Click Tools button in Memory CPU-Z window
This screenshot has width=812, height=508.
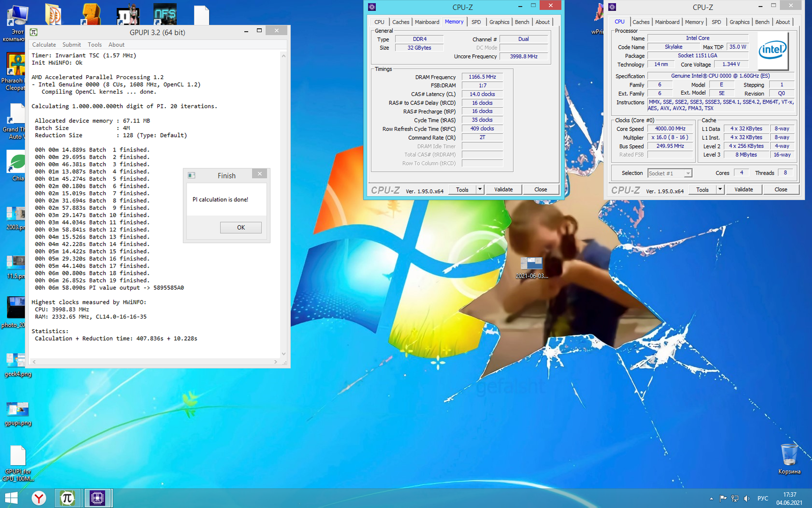tap(462, 190)
